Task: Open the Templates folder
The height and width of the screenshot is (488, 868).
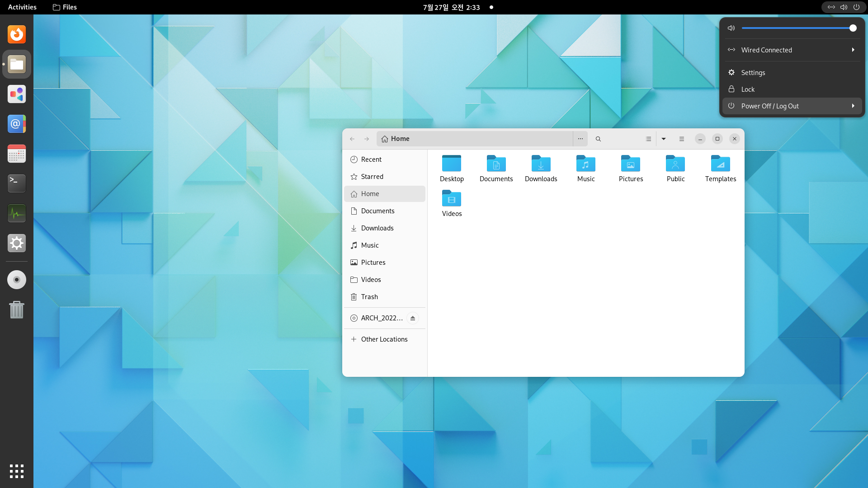Action: click(x=720, y=164)
